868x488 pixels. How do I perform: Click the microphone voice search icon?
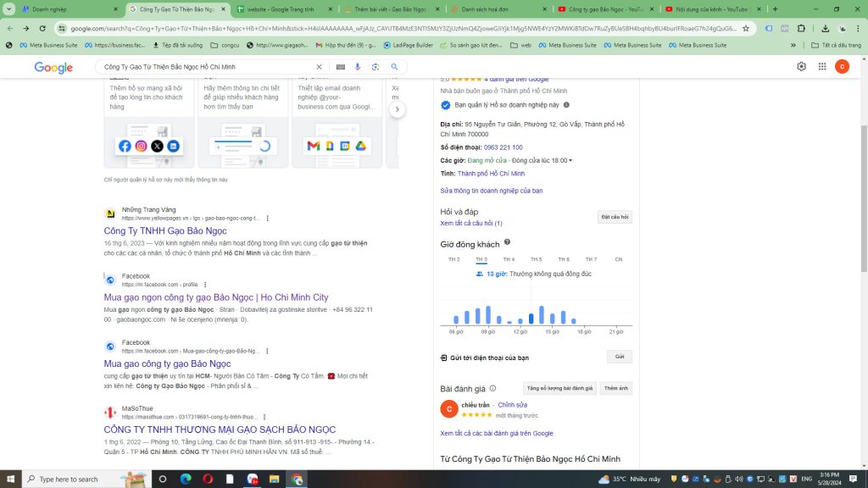tap(358, 67)
